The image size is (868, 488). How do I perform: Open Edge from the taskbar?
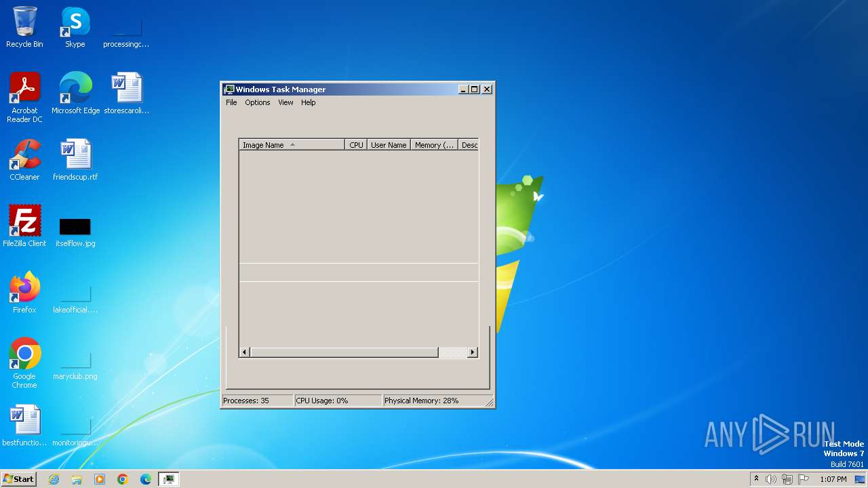(x=146, y=479)
